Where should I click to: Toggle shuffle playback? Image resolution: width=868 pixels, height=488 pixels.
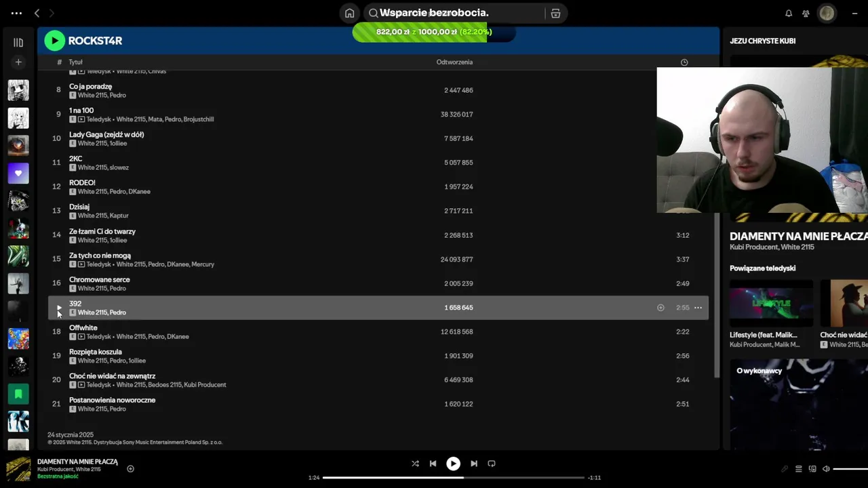coord(415,464)
